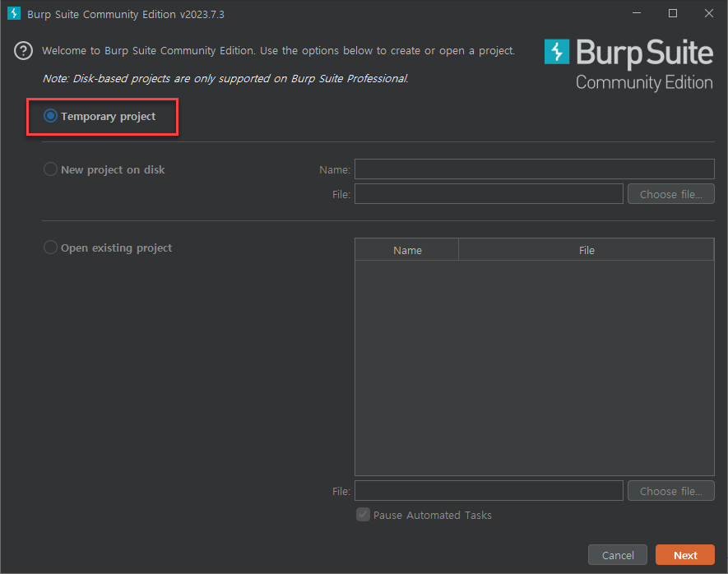Click Choose file for new project

[671, 193]
